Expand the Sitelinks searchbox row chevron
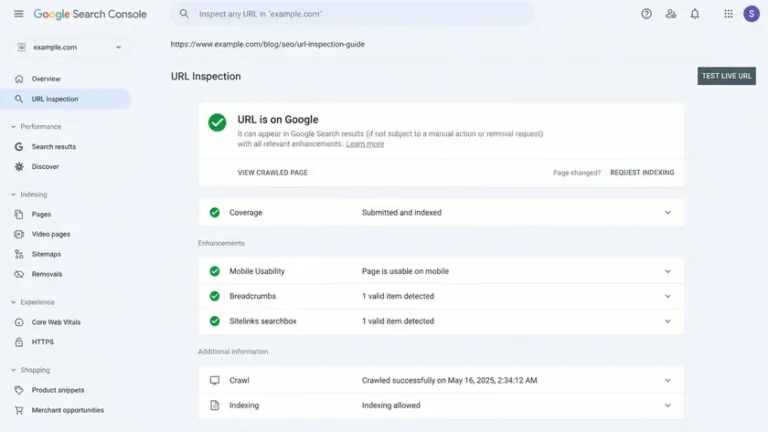 click(x=668, y=321)
